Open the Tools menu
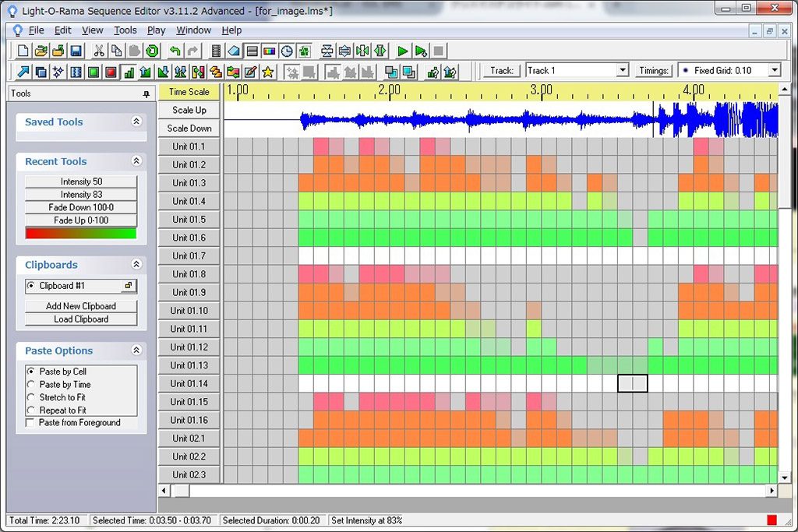 (125, 30)
